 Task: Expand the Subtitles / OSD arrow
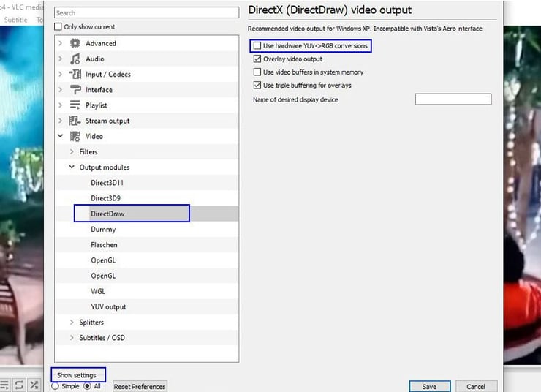coord(72,338)
